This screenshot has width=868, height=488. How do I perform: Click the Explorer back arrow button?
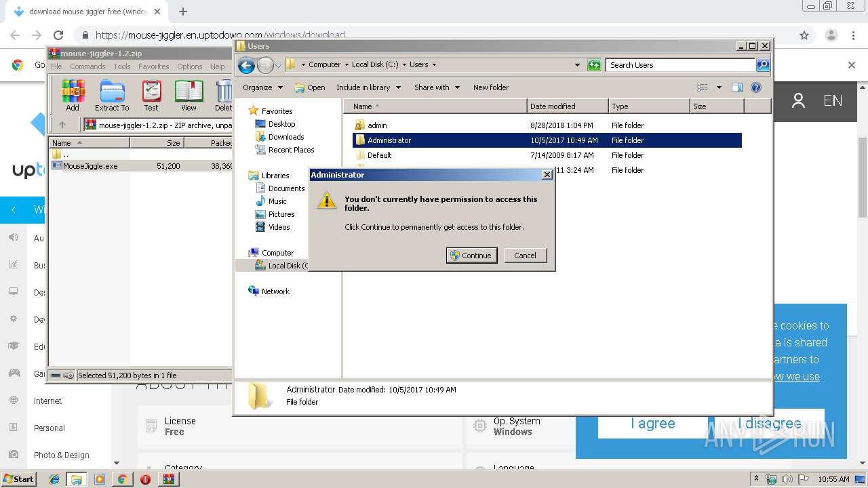[x=246, y=65]
